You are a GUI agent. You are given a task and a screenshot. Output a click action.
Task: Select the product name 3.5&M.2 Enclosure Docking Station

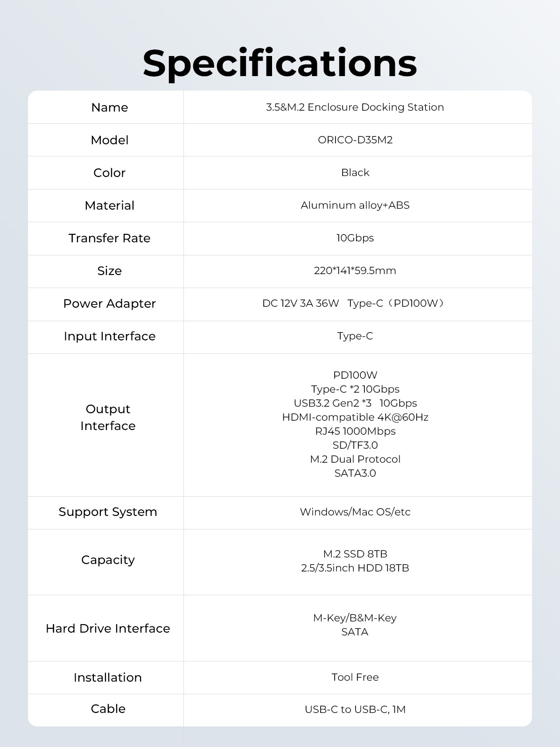[355, 107]
